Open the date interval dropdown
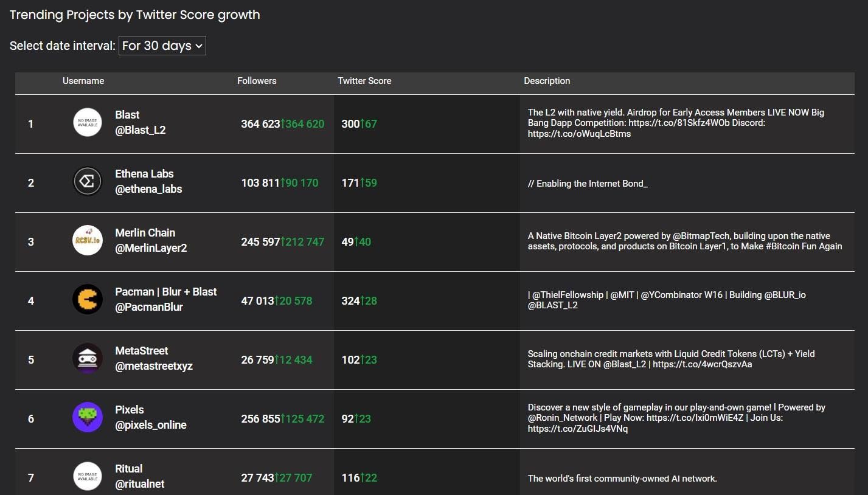The height and width of the screenshot is (495, 868). point(162,46)
